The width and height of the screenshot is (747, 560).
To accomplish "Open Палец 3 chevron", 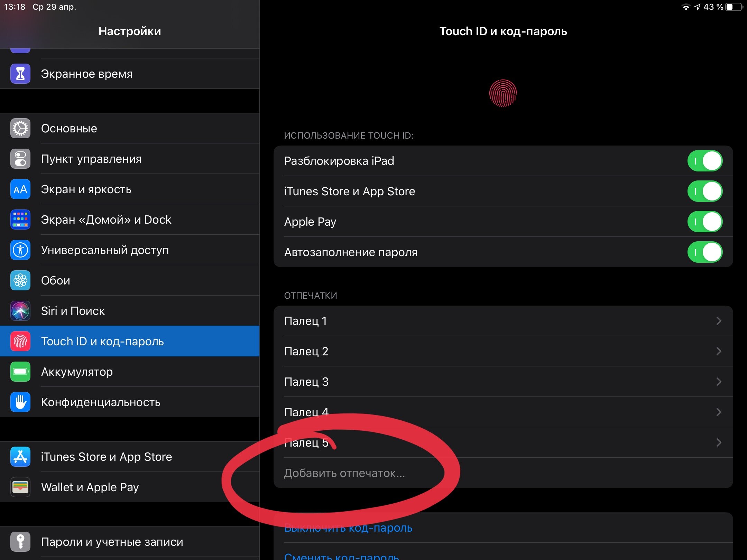I will coord(719,382).
